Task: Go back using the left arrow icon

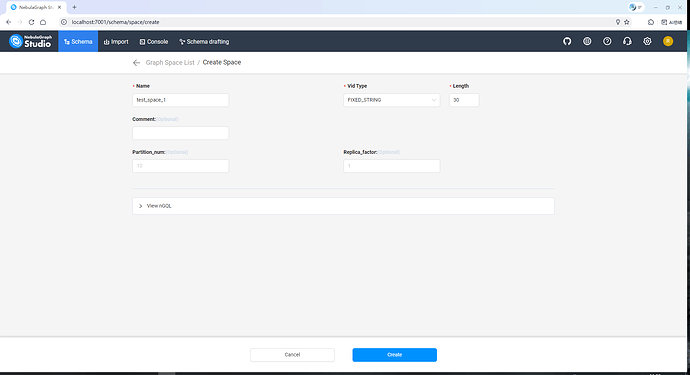Action: point(136,62)
